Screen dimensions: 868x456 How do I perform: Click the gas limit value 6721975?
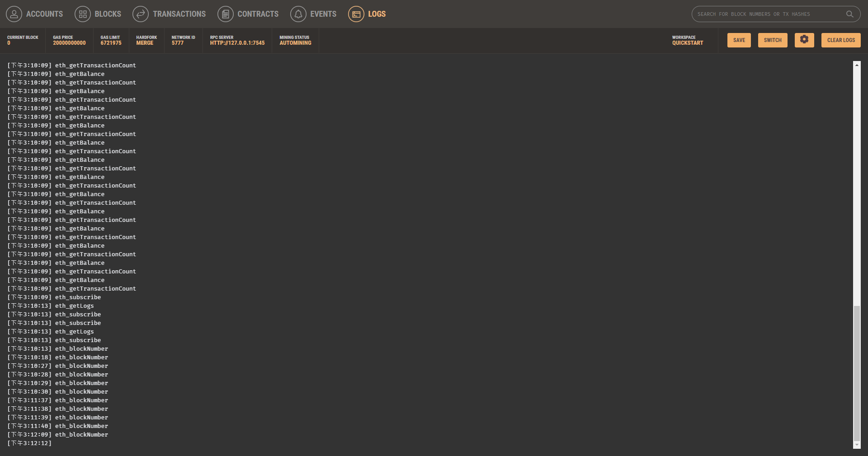pyautogui.click(x=111, y=43)
